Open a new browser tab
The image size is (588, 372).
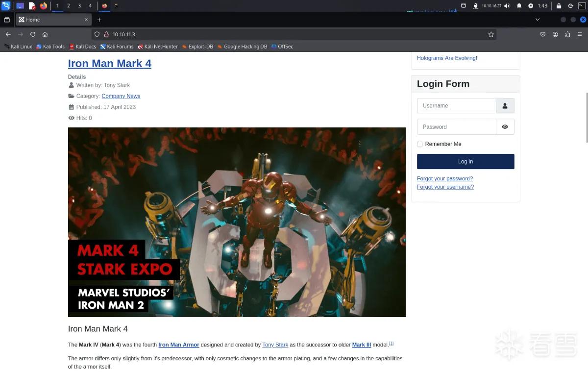tap(99, 20)
